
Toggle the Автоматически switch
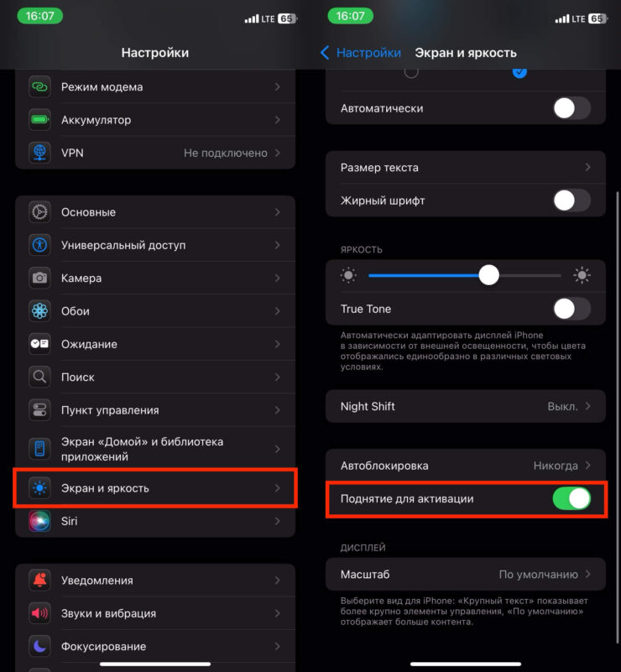click(571, 108)
